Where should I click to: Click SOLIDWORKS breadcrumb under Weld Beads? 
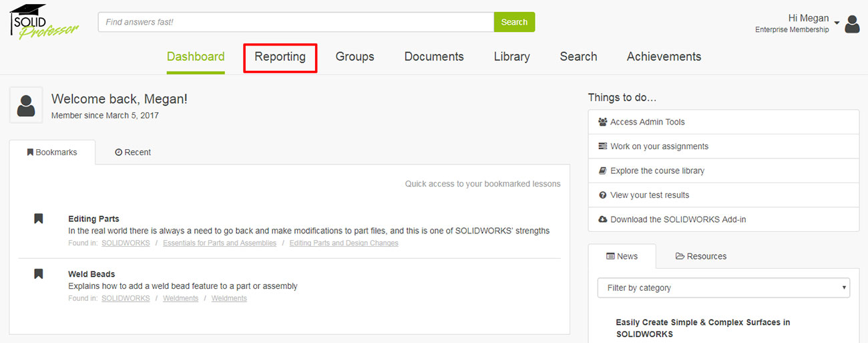tap(126, 298)
